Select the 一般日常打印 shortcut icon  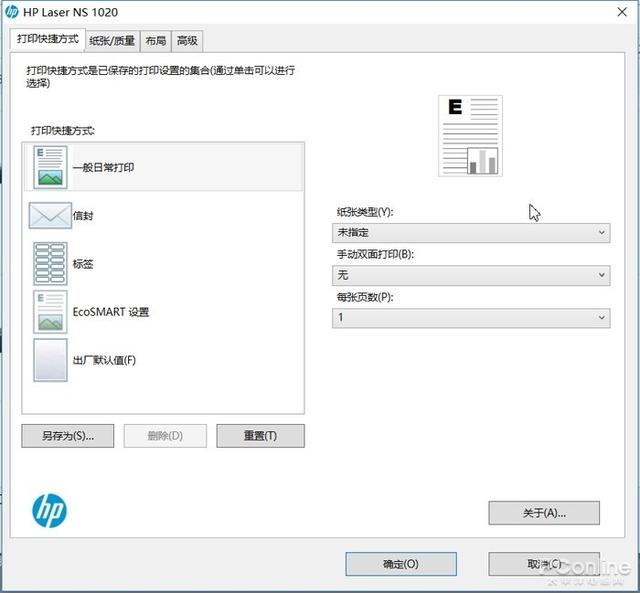click(50, 167)
